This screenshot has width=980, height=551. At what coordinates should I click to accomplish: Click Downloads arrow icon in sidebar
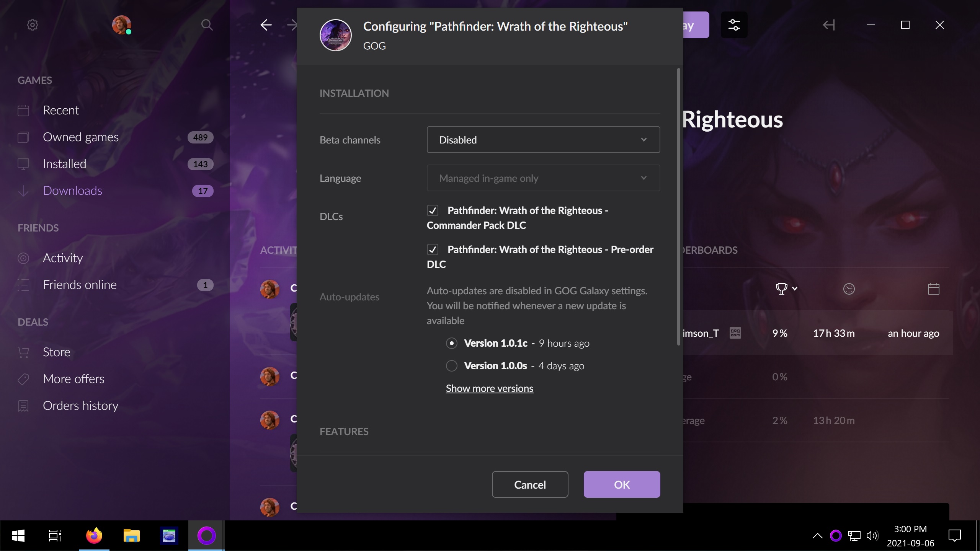[x=23, y=191]
